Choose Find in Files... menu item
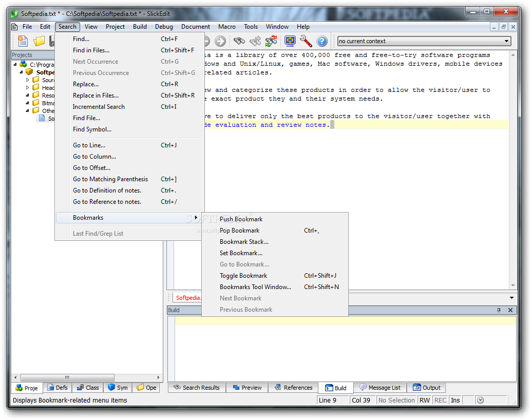532x420 pixels. point(130,50)
